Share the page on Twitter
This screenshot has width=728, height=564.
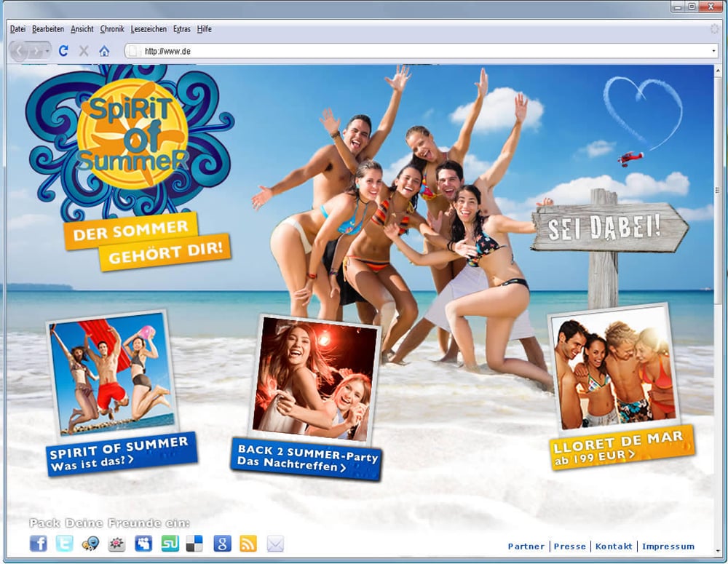coord(64,543)
